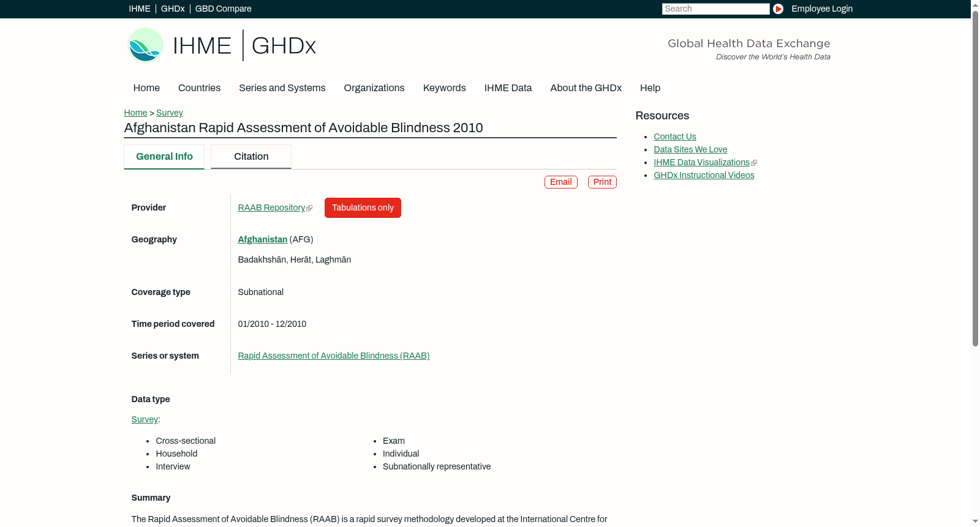980x527 pixels.
Task: Open Series and Systems menu item
Action: click(282, 88)
